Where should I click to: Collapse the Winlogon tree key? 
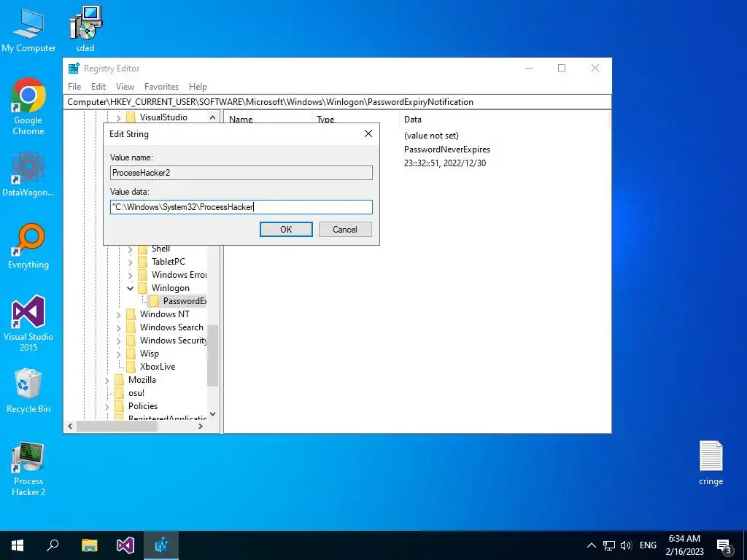click(x=130, y=288)
